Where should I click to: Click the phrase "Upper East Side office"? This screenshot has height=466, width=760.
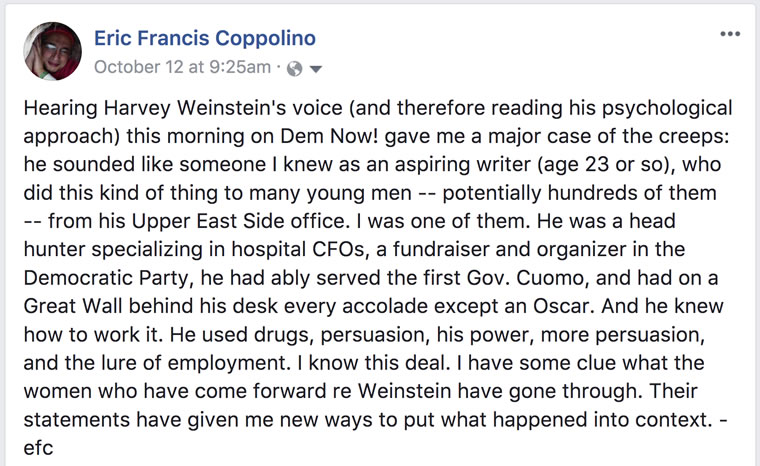point(238,222)
